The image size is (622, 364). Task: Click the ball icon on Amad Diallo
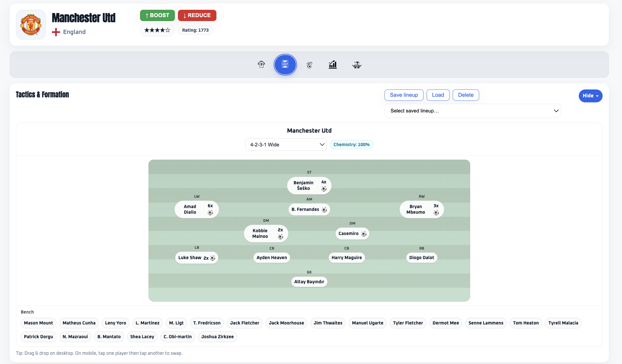click(210, 213)
